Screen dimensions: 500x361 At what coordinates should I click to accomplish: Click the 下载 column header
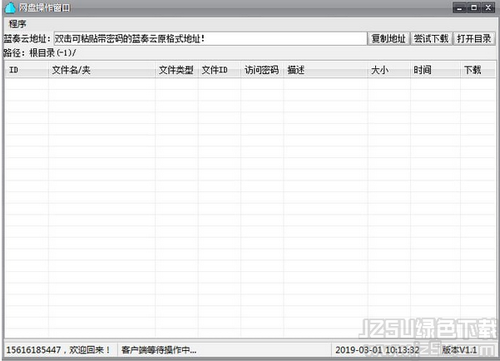pos(478,70)
